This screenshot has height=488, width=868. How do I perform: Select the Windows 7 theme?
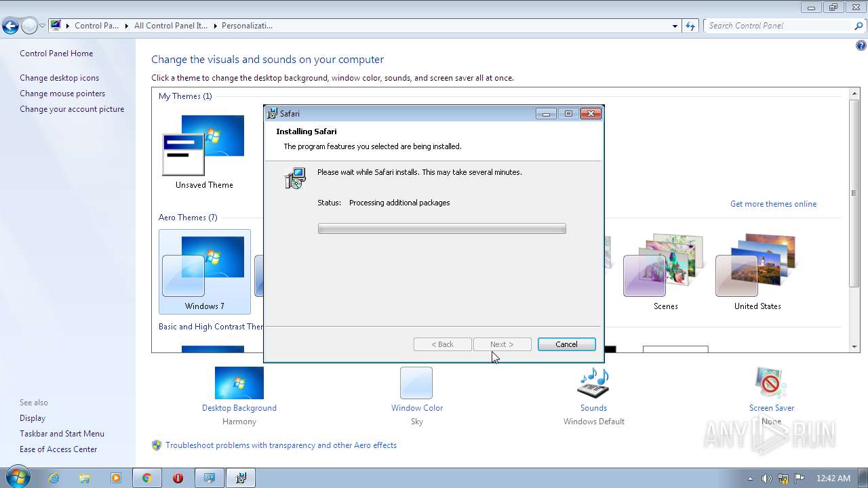coord(204,272)
